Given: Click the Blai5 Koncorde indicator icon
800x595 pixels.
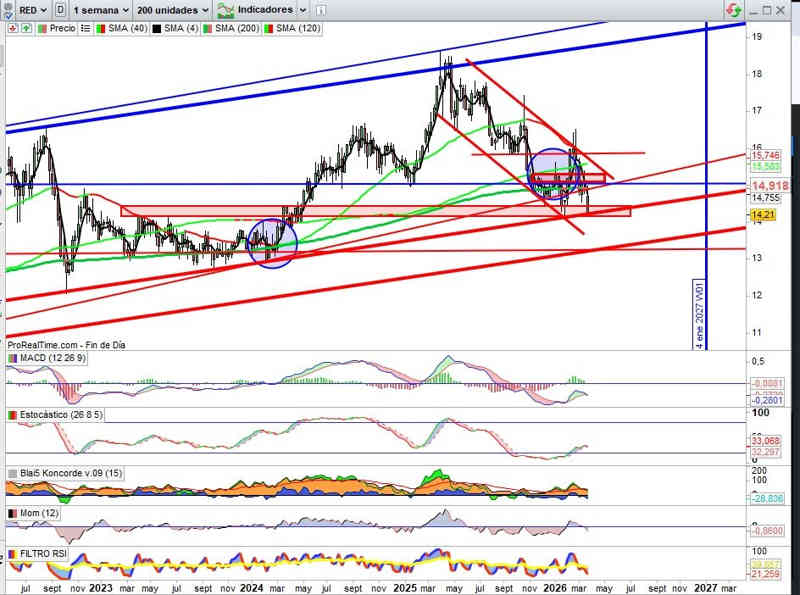Looking at the screenshot, I should [x=11, y=473].
